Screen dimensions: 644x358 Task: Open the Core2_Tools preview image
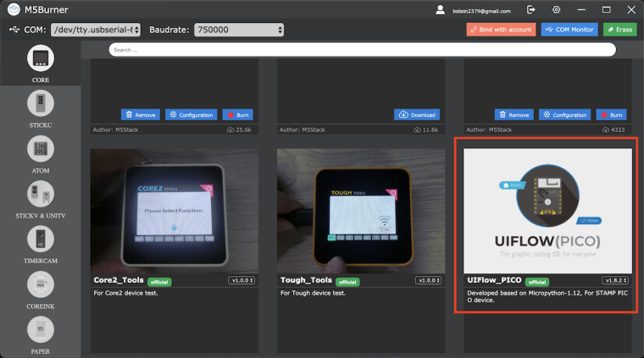(x=175, y=211)
